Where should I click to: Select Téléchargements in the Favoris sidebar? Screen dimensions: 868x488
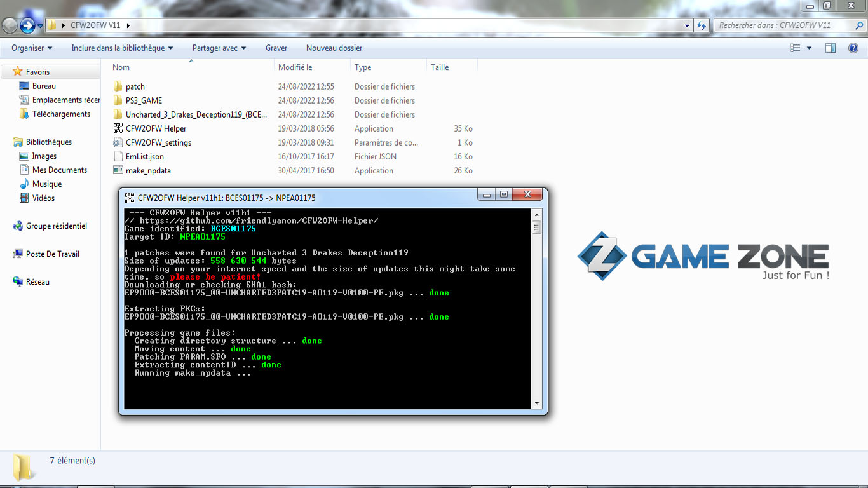coord(61,114)
